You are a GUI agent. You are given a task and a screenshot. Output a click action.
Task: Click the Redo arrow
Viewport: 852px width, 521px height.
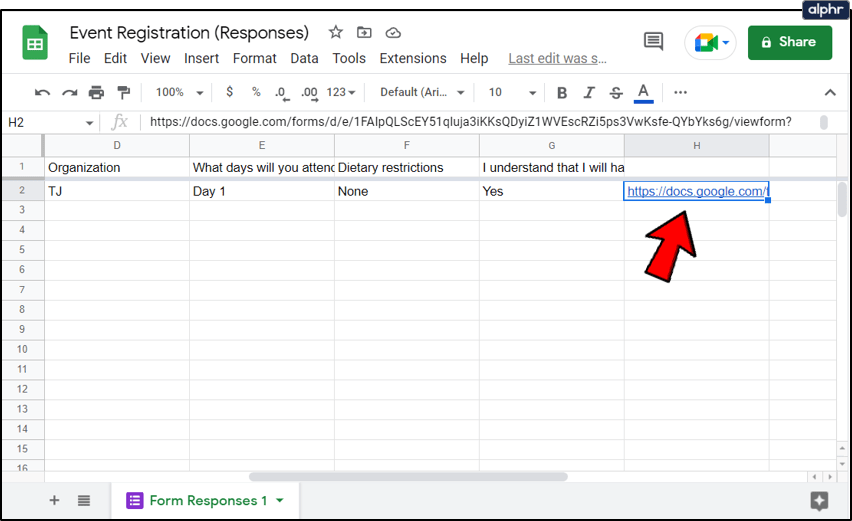(70, 92)
